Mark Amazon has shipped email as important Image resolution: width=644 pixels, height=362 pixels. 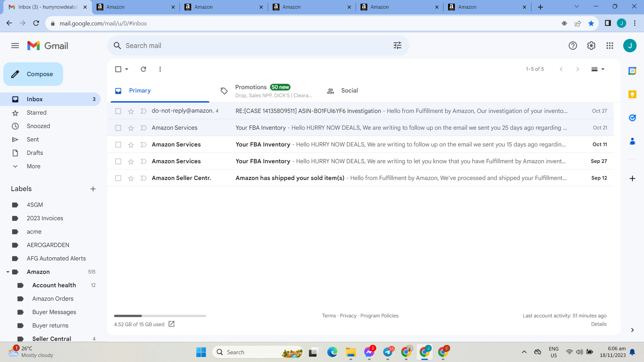click(x=144, y=178)
